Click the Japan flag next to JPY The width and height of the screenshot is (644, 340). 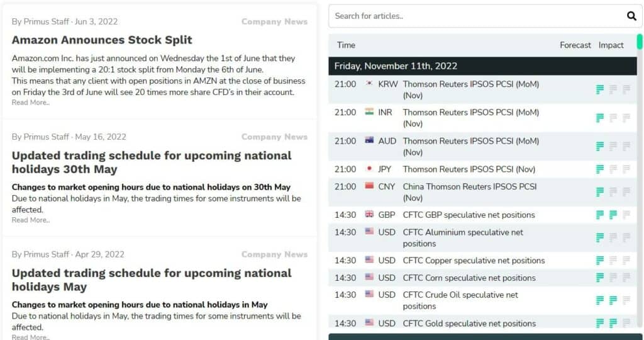click(x=369, y=169)
